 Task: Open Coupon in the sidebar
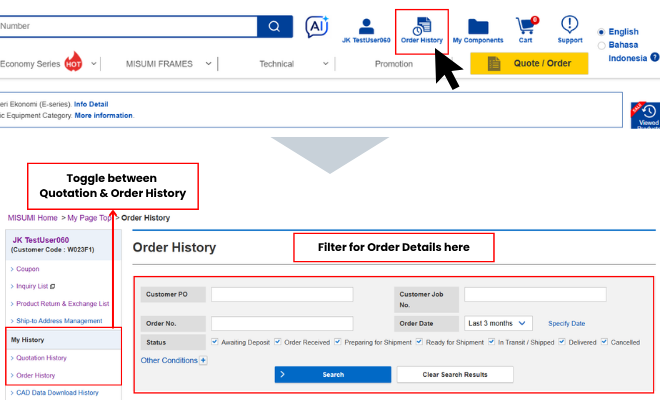pos(28,269)
